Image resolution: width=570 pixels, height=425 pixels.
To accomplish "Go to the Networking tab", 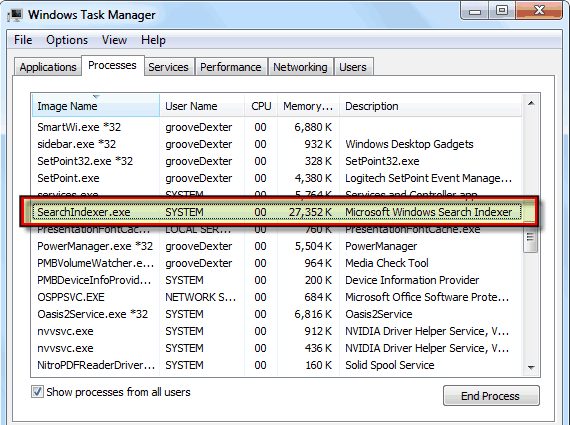I will coord(300,67).
